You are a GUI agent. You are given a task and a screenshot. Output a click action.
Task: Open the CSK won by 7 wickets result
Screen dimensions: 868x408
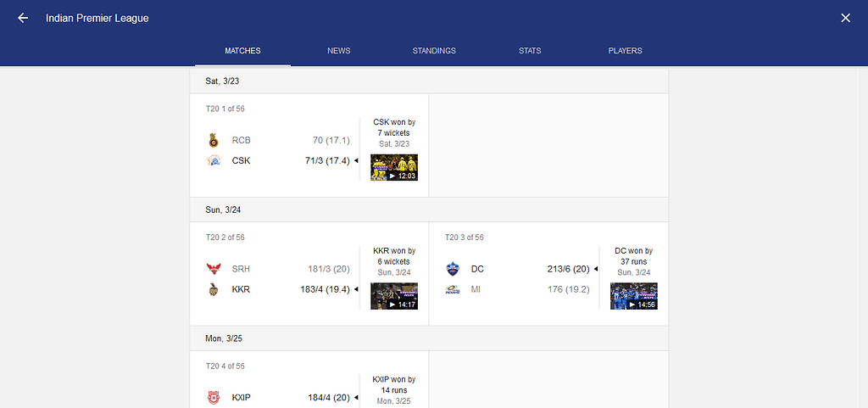click(394, 127)
